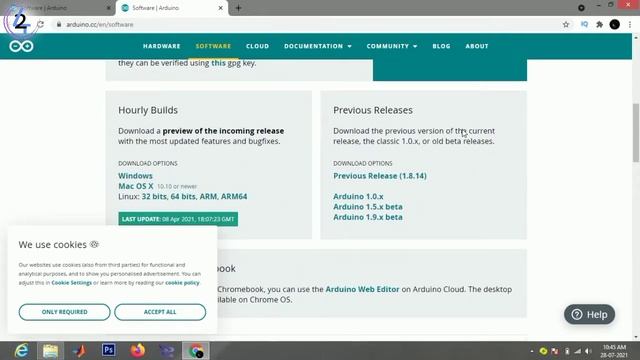This screenshot has width=640, height=360.
Task: Open the Extensions puzzle icon
Action: (599, 24)
